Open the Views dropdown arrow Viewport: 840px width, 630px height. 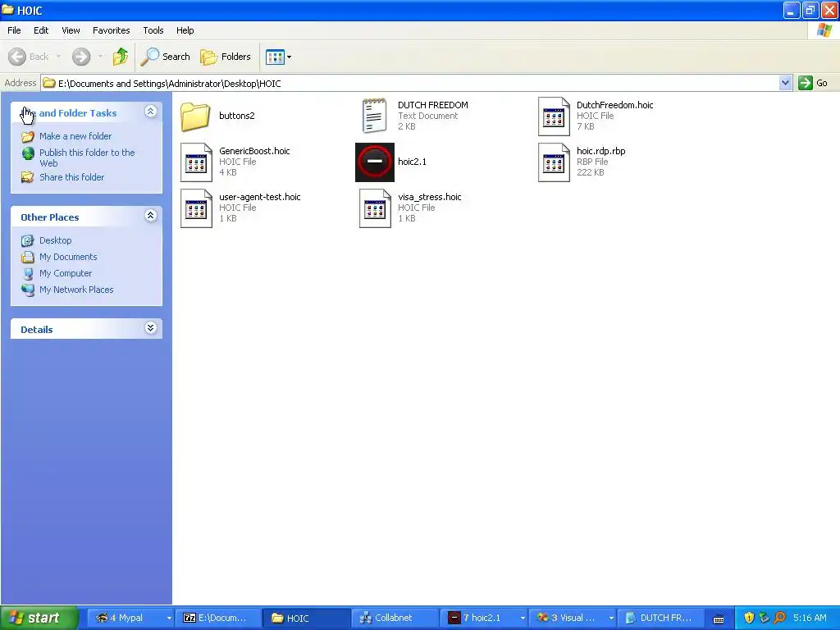pos(290,57)
